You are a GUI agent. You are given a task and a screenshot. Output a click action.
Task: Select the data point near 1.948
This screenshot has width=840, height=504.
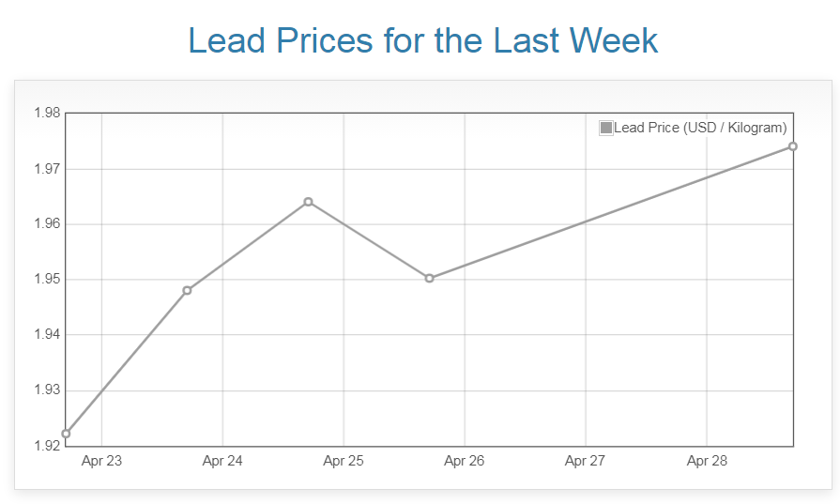click(187, 290)
